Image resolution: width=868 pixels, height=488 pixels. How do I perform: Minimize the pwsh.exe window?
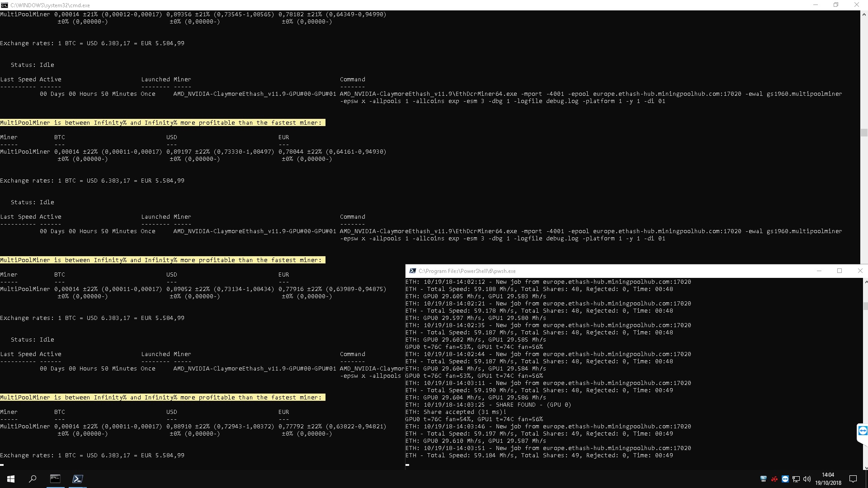(819, 271)
